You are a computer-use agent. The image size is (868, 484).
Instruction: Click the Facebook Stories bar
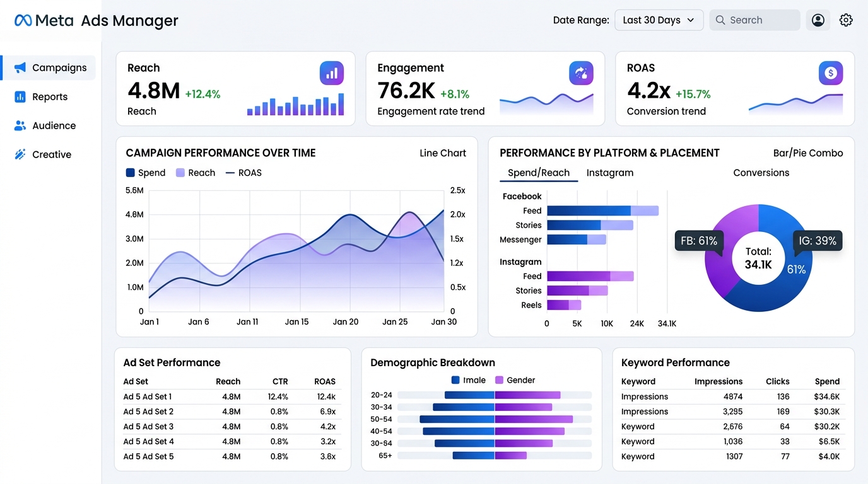(590, 225)
